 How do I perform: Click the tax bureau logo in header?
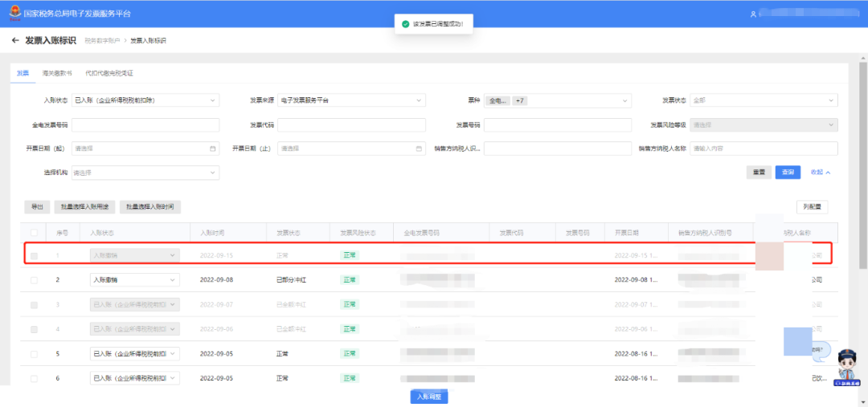pos(14,14)
